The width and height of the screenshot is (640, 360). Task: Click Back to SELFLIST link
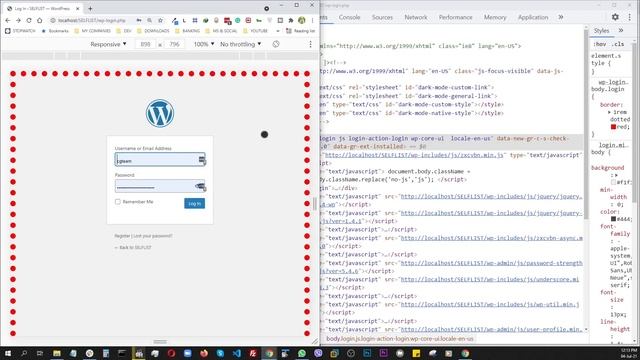(133, 247)
